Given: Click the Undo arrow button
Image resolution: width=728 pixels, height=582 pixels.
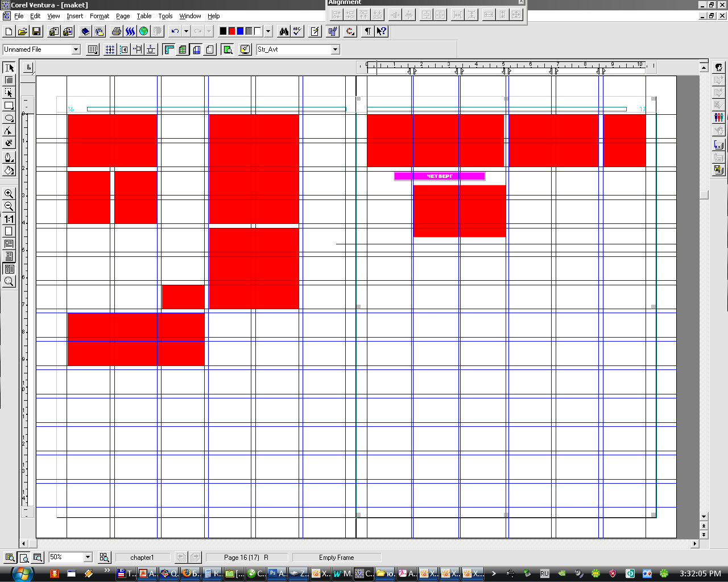Looking at the screenshot, I should tap(175, 31).
